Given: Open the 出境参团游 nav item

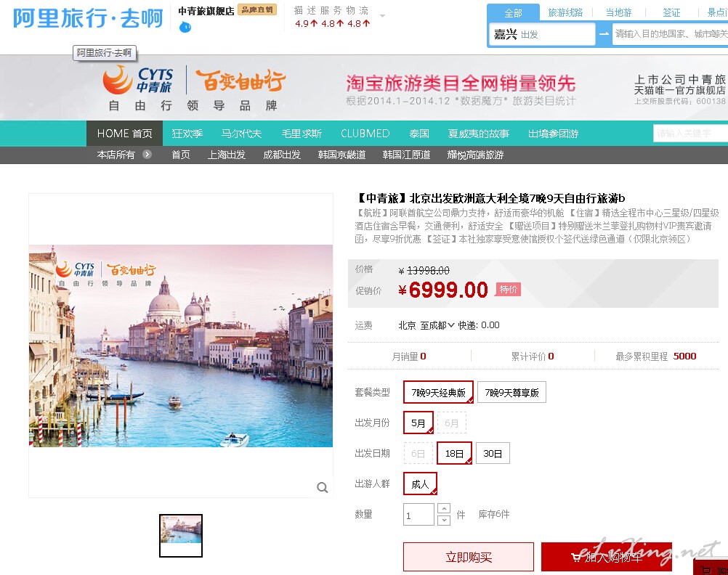Looking at the screenshot, I should tap(553, 134).
